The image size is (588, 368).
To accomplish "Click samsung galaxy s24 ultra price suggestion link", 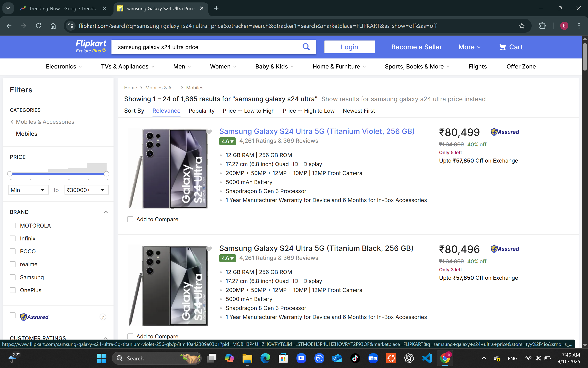I will (x=416, y=99).
